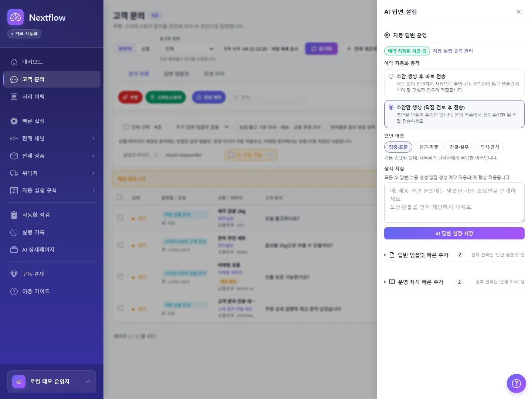Click the 판매 채널 key icon
Image resolution: width=532 pixels, height=399 pixels.
click(14, 139)
